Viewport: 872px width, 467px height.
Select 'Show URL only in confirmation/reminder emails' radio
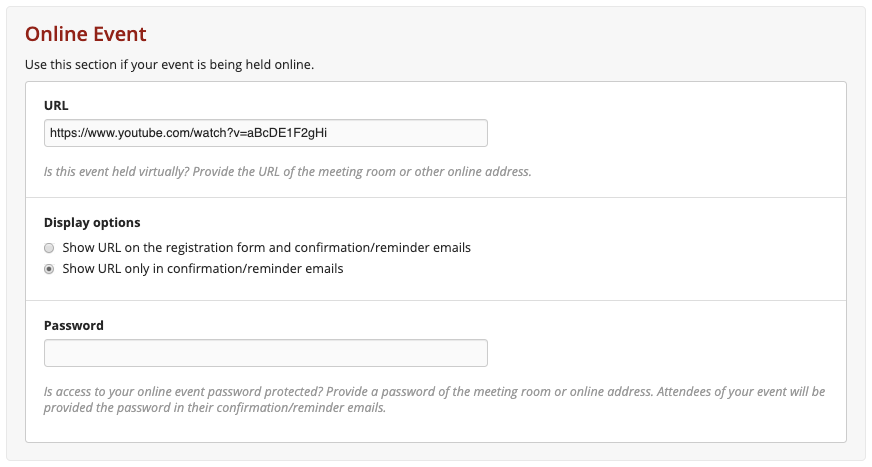pos(49,269)
